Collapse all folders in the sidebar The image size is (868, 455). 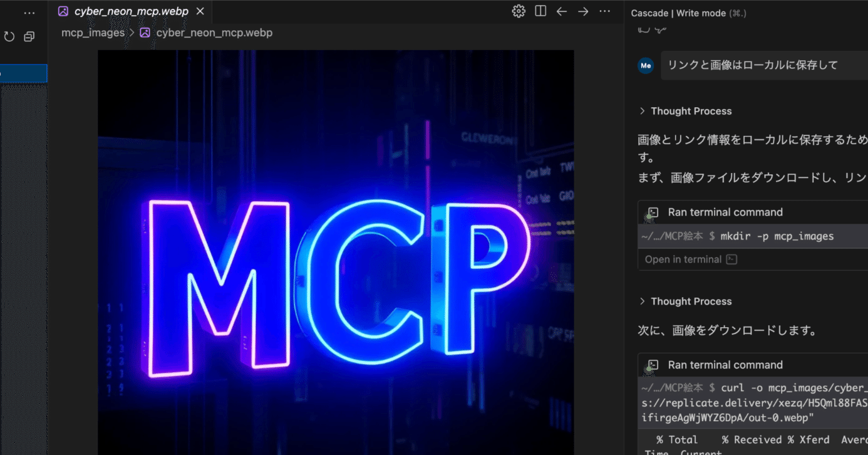29,37
